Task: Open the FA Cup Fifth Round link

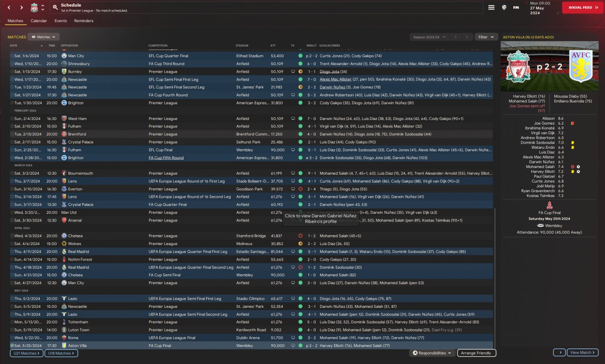Action: coord(166,158)
